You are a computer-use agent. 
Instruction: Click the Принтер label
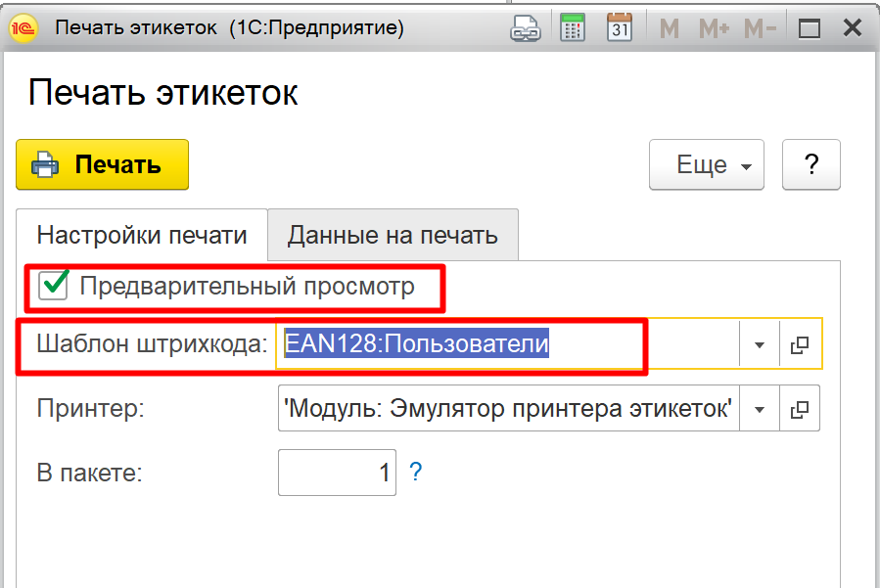tap(90, 408)
